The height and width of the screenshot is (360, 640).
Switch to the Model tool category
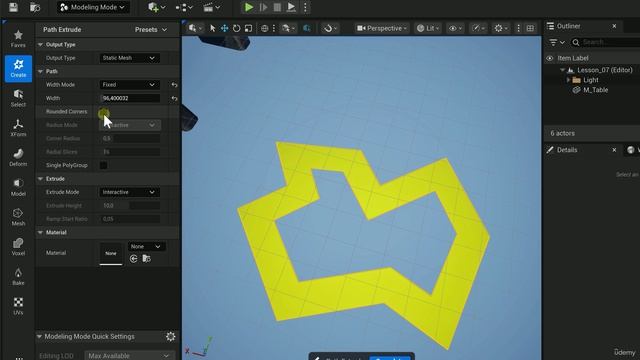point(18,187)
